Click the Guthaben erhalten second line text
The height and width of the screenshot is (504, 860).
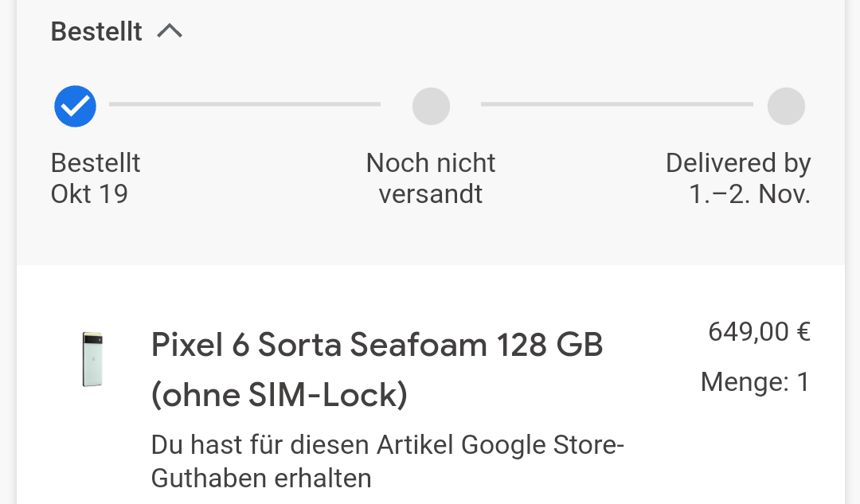[261, 479]
